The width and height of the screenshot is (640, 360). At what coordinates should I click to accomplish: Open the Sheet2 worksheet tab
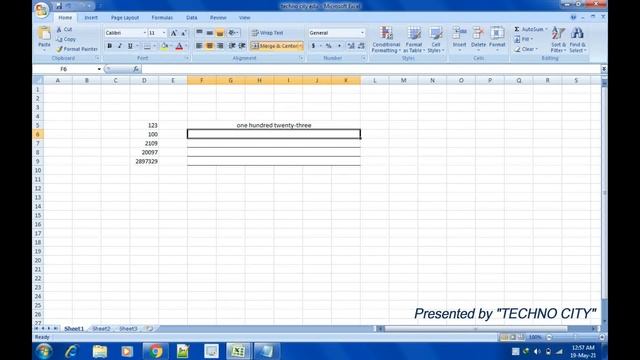click(x=101, y=329)
